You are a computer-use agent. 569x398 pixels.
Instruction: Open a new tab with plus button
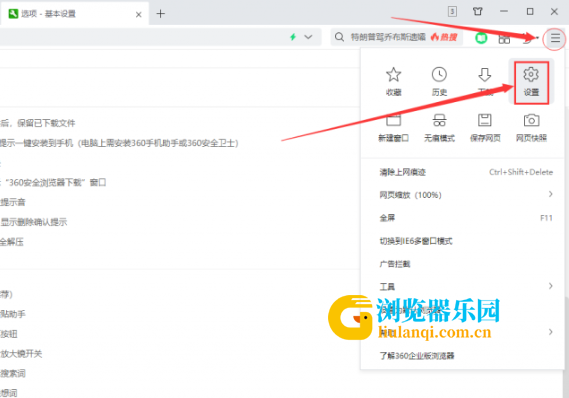coord(160,14)
